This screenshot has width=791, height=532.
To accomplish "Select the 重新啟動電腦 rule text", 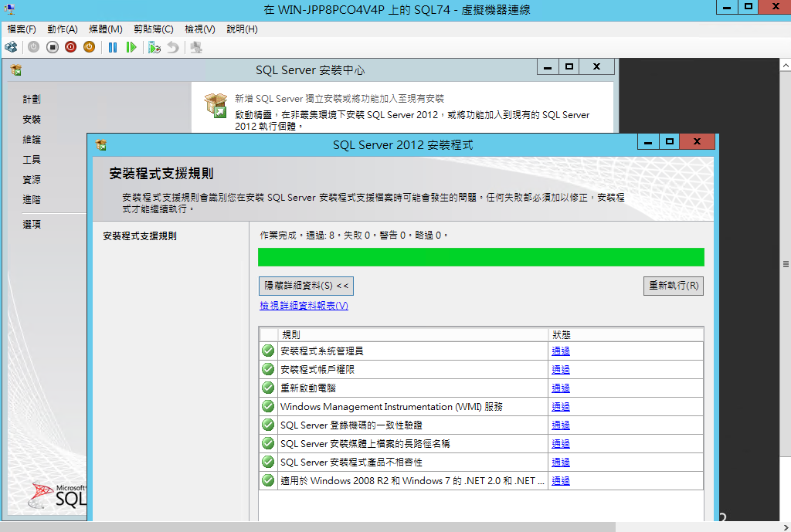I will 308,388.
